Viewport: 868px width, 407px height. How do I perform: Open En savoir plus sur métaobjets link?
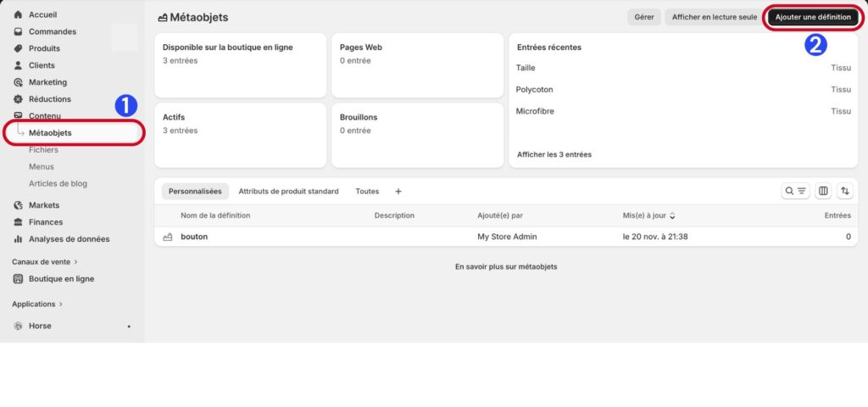tap(506, 267)
